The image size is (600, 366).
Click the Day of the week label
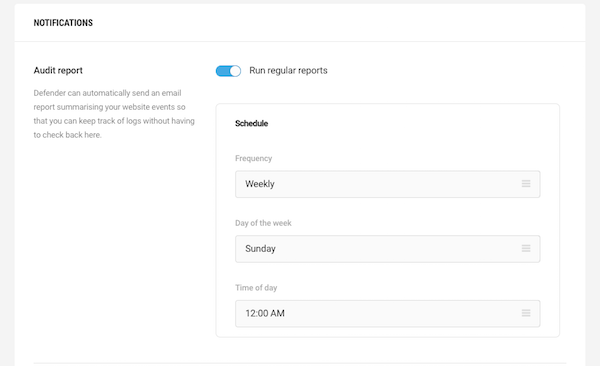click(x=263, y=223)
